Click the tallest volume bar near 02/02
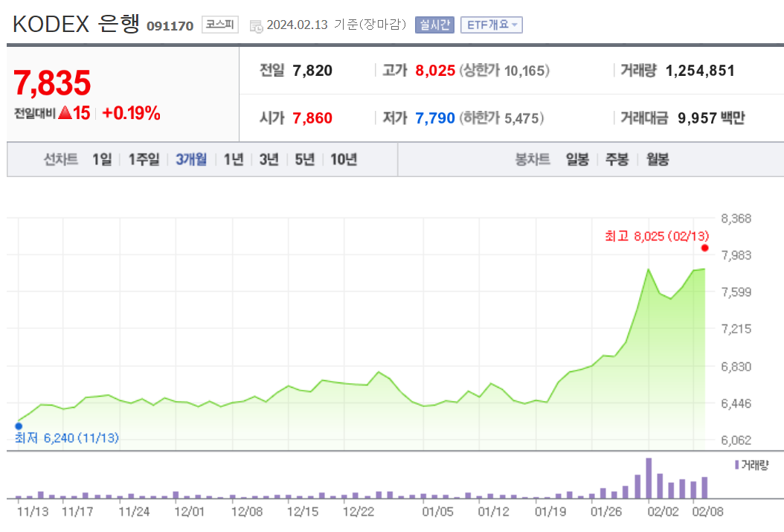 pyautogui.click(x=649, y=478)
